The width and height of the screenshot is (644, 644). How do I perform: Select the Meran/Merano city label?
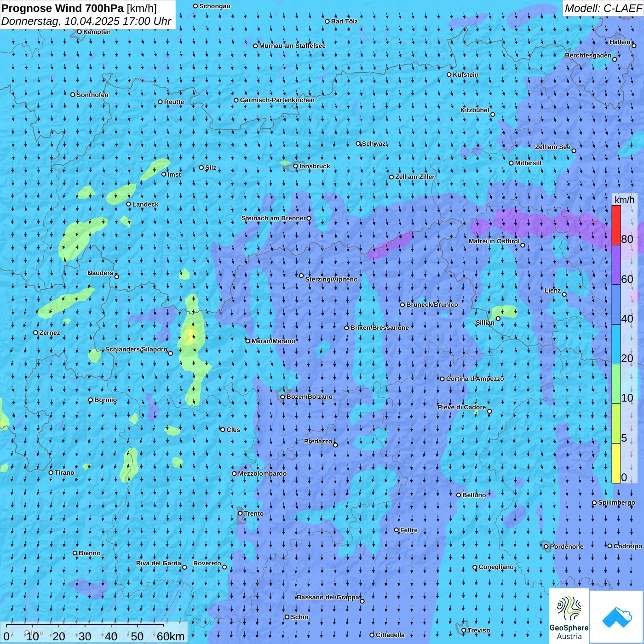point(273,341)
